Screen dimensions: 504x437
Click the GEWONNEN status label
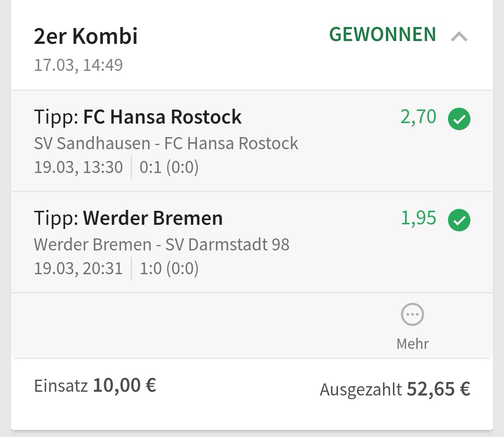[383, 35]
